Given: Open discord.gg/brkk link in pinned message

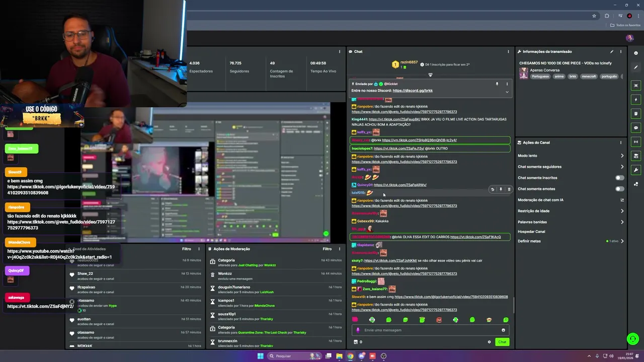Looking at the screenshot, I should click(x=413, y=90).
